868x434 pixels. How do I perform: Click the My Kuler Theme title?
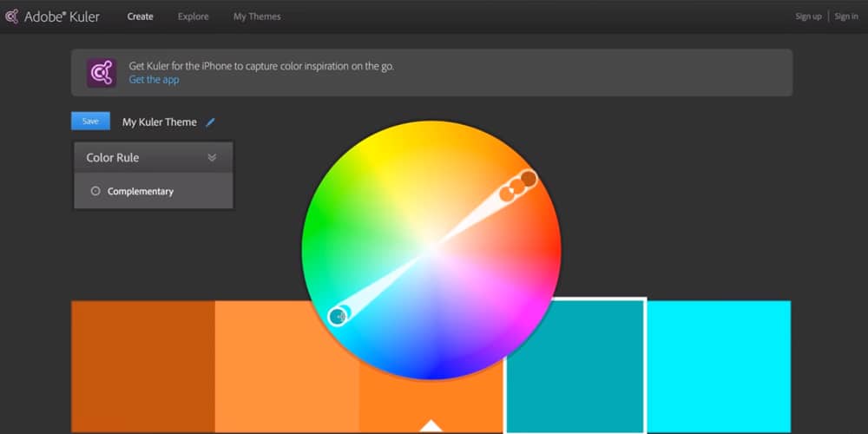point(160,122)
